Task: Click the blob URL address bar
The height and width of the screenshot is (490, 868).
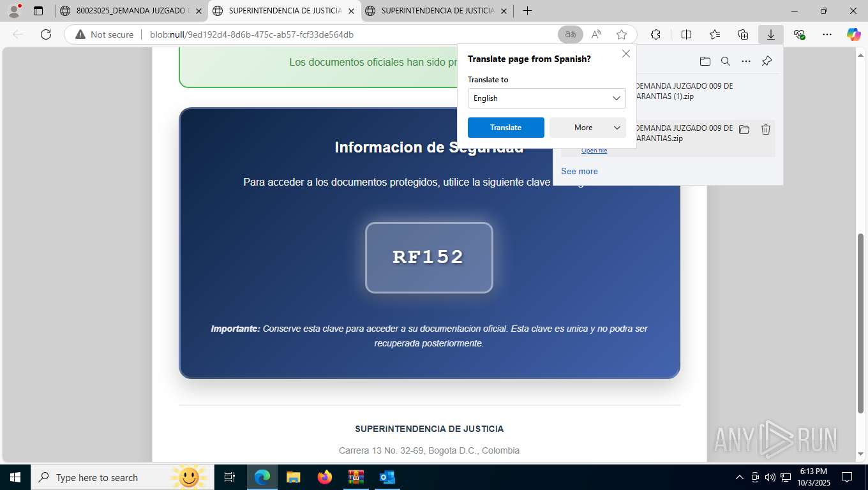Action: (x=351, y=34)
